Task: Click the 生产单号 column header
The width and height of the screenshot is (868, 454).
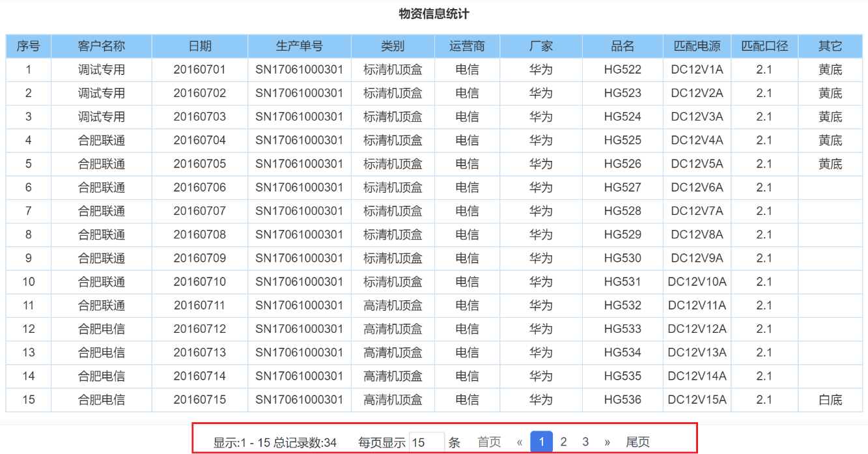Action: click(300, 46)
